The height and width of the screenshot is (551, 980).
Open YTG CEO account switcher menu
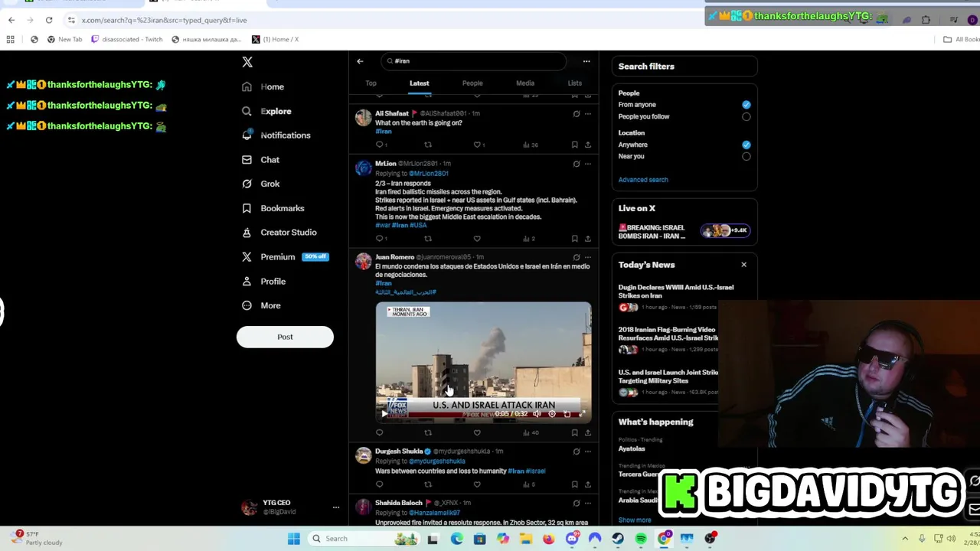pos(335,507)
